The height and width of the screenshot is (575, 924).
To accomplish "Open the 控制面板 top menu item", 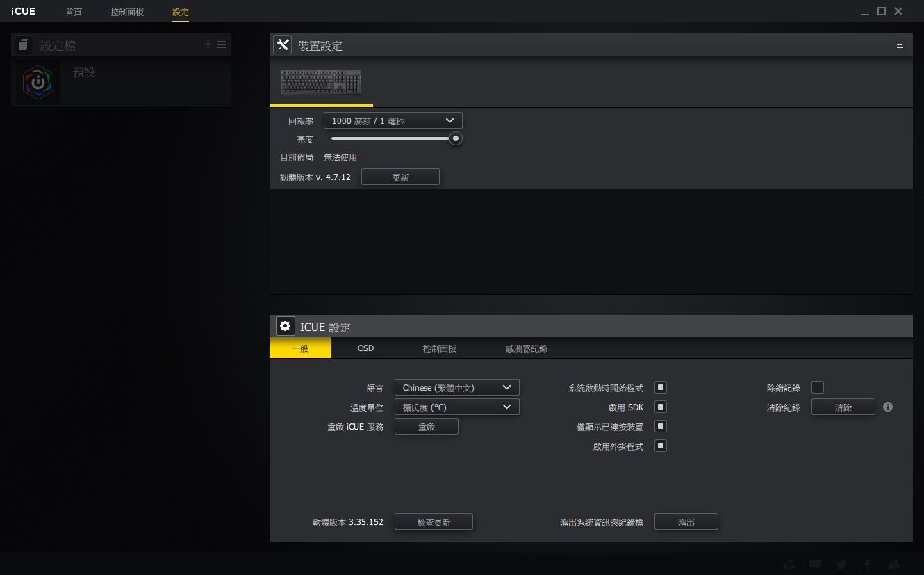I will 127,13.
